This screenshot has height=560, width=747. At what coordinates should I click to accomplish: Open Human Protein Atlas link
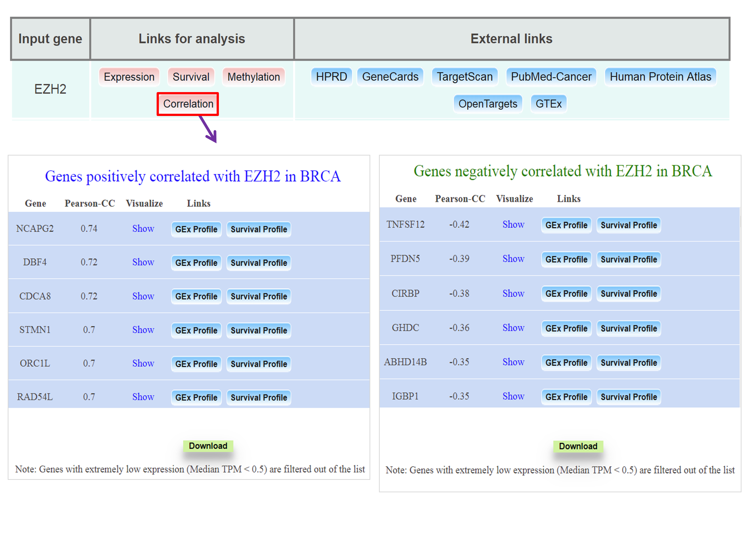tap(660, 77)
